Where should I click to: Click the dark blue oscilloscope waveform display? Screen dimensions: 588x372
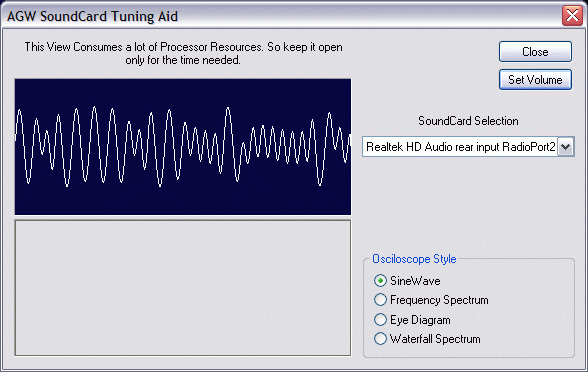tap(183, 147)
